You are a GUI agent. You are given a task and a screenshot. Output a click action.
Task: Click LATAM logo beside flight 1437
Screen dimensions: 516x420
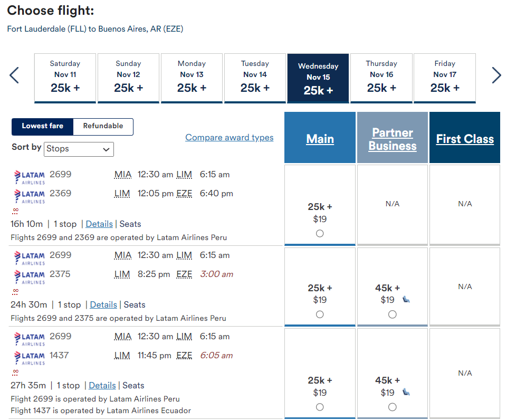(x=30, y=358)
